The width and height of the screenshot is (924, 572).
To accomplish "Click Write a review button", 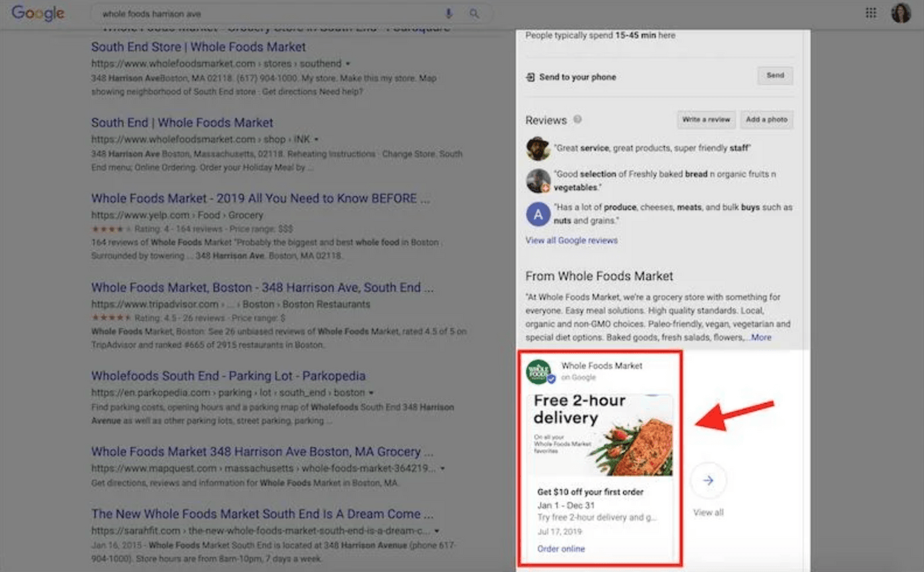I will 706,120.
